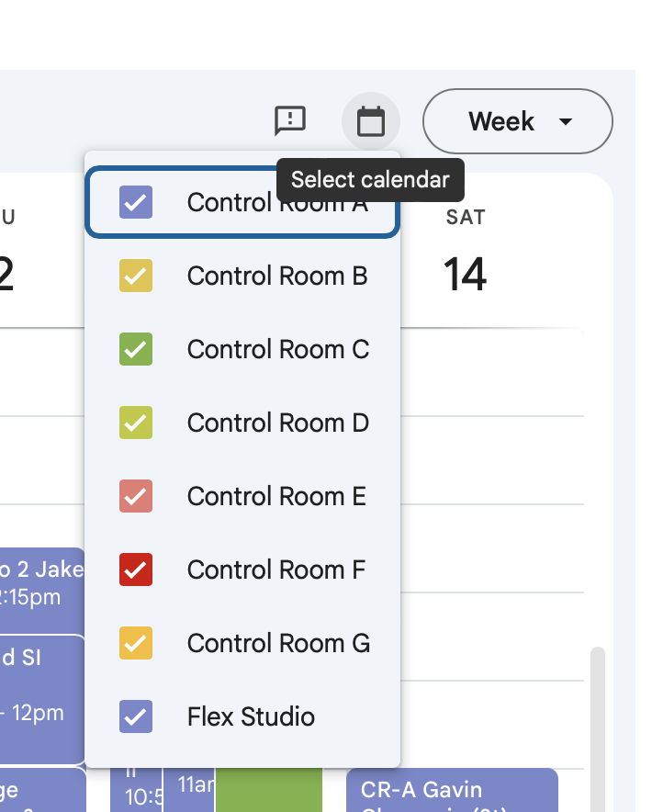
Task: Disable the Control Room C calendar
Action: click(135, 349)
